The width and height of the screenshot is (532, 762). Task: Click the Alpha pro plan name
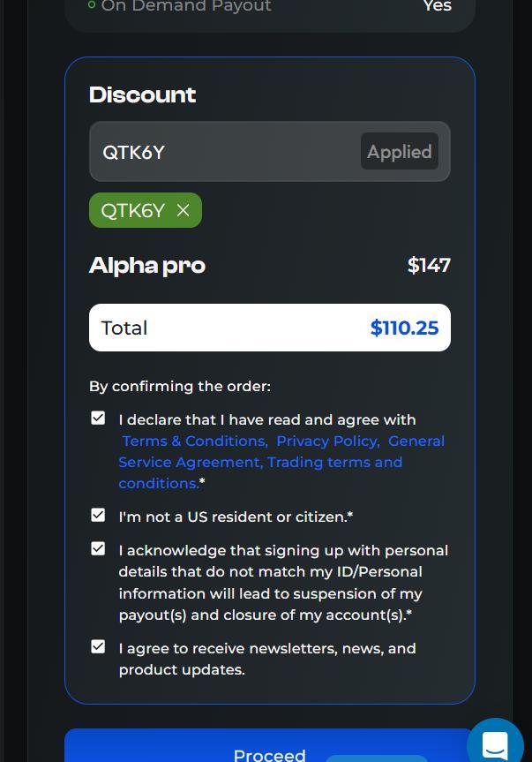tap(147, 265)
